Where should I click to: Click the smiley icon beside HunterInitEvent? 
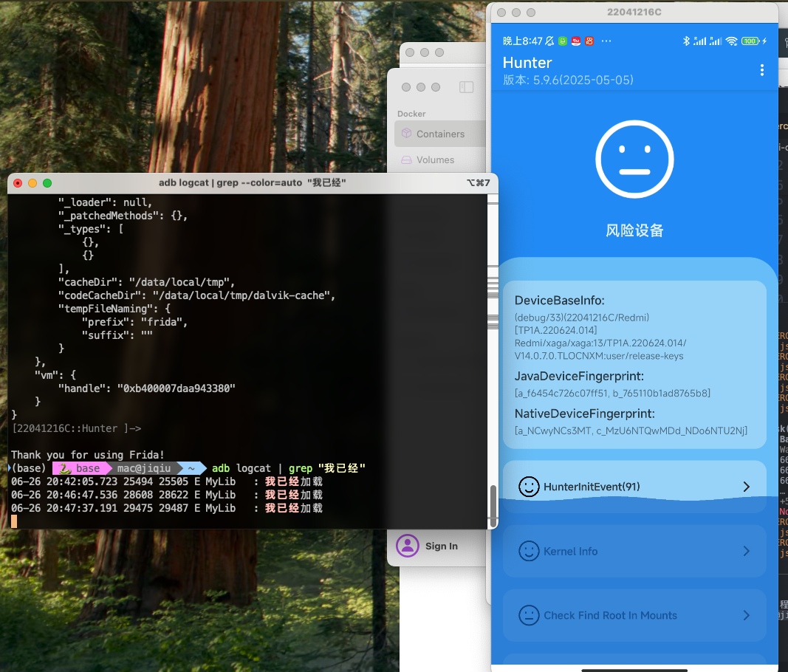point(529,487)
